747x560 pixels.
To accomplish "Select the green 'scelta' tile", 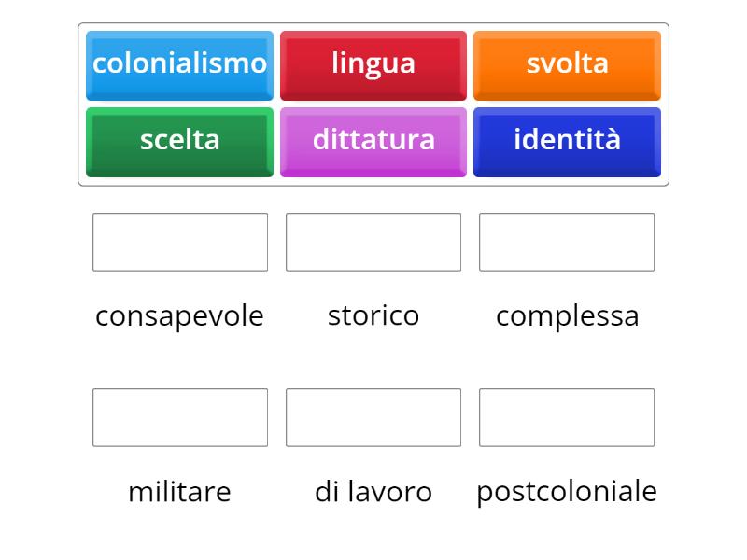I will coord(179,141).
